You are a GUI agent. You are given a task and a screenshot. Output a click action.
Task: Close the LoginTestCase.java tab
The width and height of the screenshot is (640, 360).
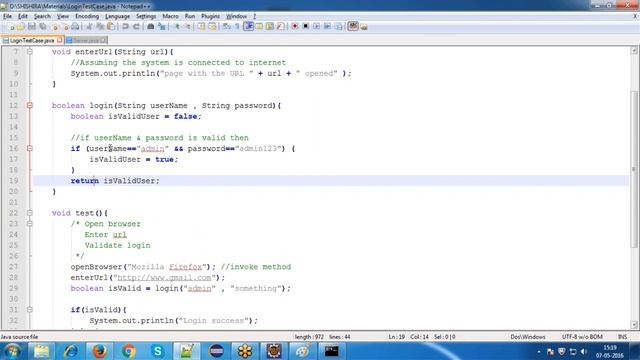click(x=60, y=40)
